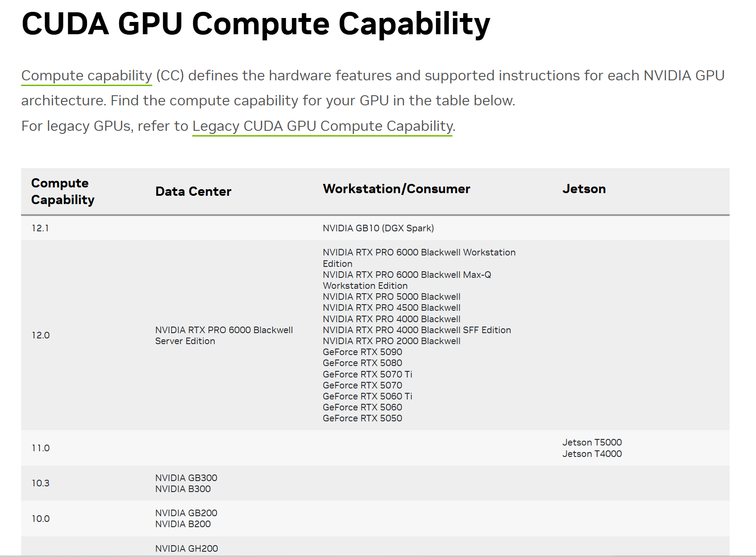Click the 10.0 compute capability cell

(41, 519)
